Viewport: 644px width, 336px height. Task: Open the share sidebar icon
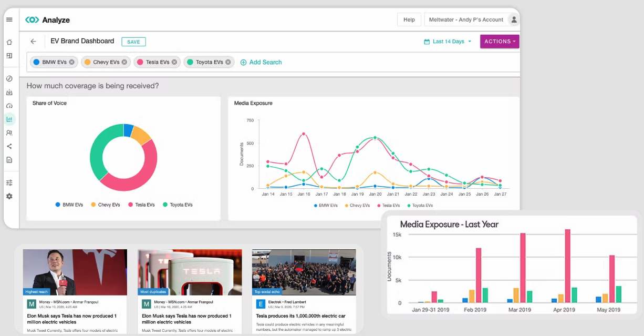[x=9, y=147]
